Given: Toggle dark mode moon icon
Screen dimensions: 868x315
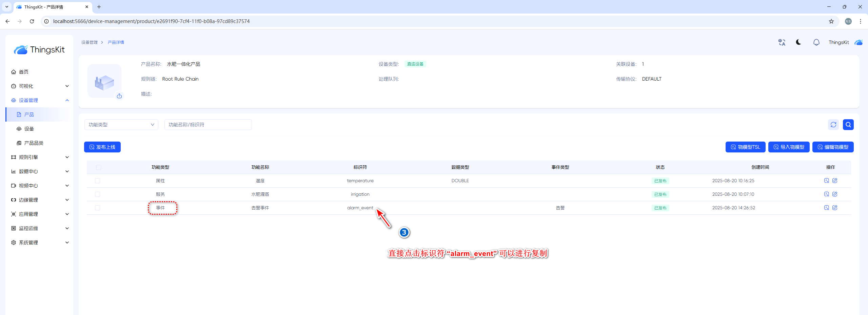Looking at the screenshot, I should click(x=798, y=42).
